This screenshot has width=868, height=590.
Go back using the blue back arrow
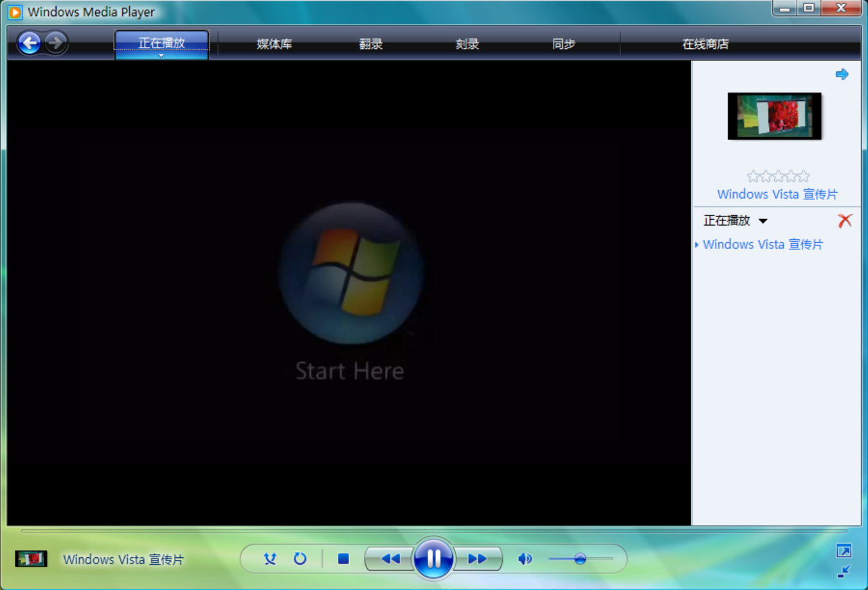(29, 43)
